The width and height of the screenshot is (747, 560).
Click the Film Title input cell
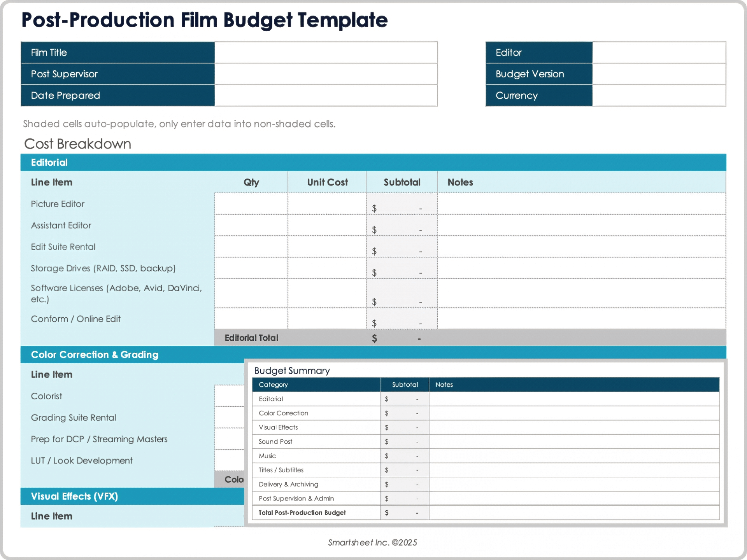[326, 52]
